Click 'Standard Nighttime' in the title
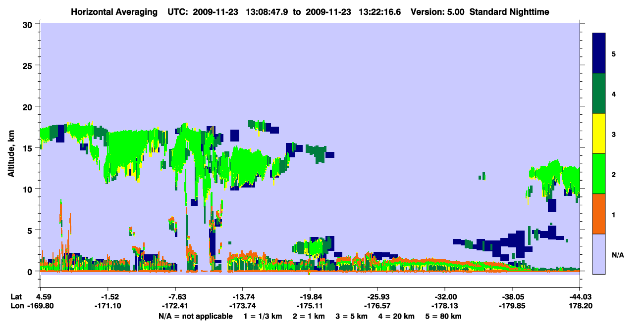Viewport: 644px width, 330px height. [x=509, y=12]
